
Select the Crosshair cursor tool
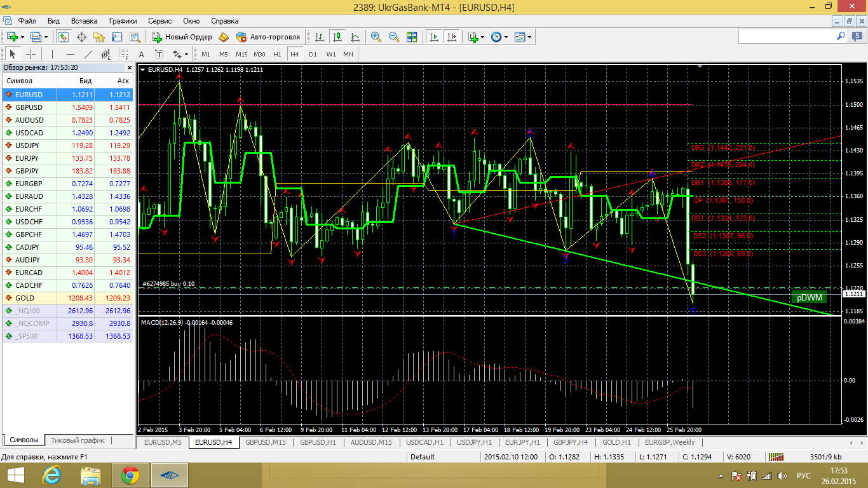[x=30, y=54]
